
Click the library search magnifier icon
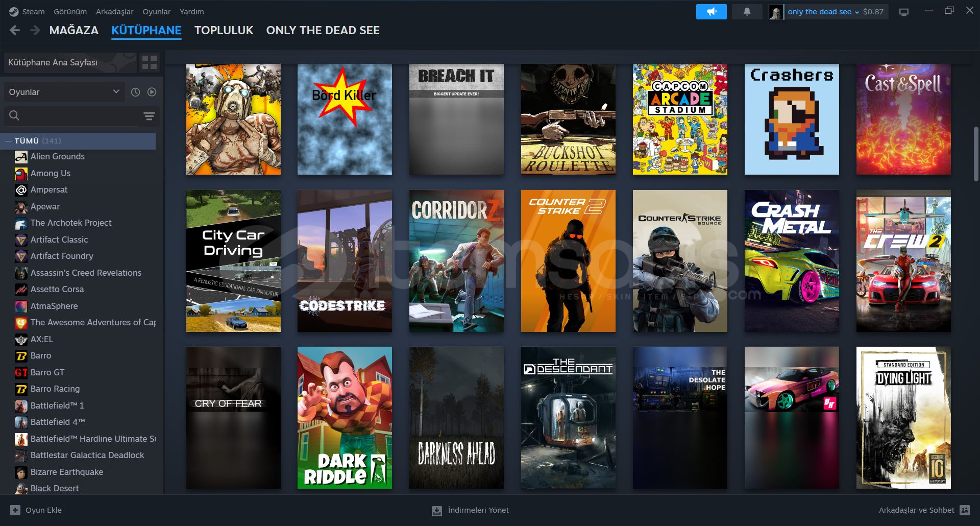(14, 115)
